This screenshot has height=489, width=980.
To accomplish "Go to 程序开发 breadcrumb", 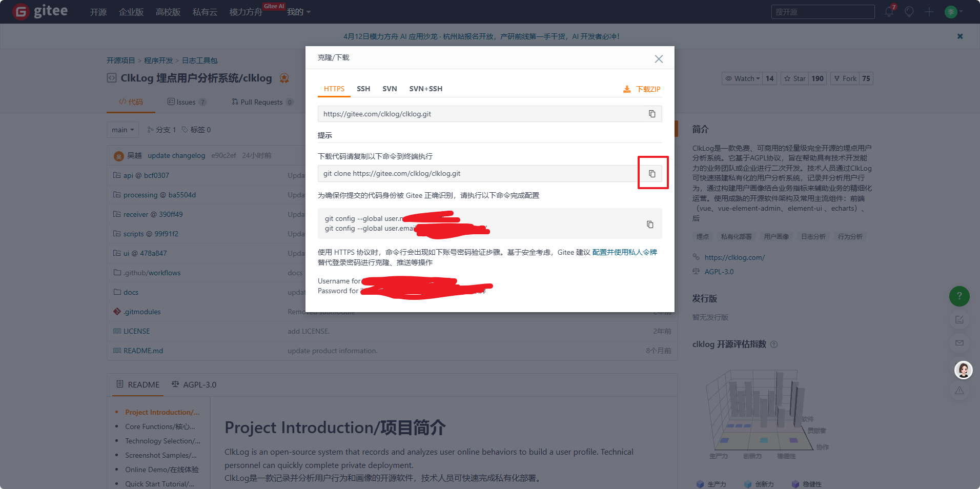I will tap(158, 60).
